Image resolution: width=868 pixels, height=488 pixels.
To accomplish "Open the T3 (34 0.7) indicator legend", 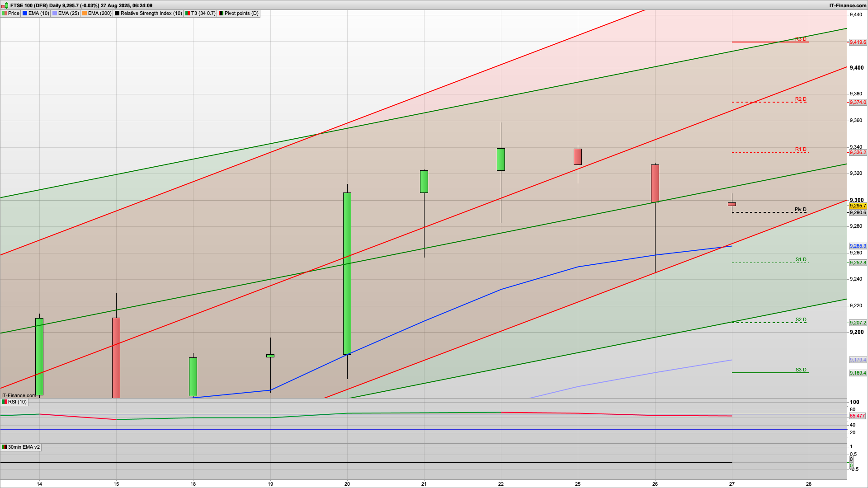I will [200, 14].
